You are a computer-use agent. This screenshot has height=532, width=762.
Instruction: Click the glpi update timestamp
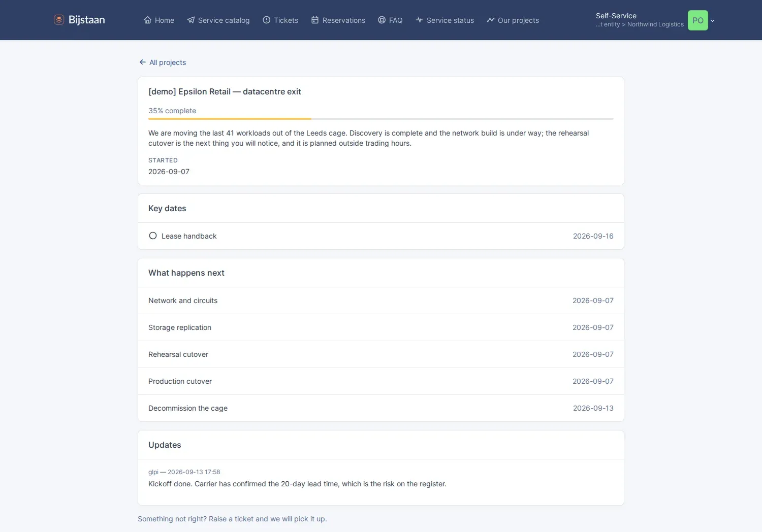coord(184,472)
